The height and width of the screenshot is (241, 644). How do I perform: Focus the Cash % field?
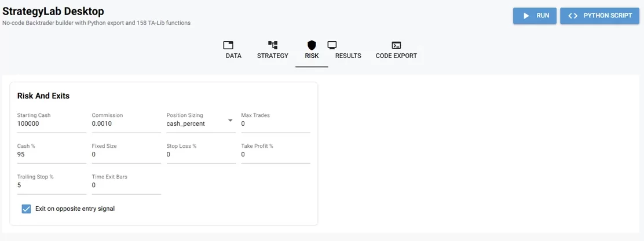[52, 154]
